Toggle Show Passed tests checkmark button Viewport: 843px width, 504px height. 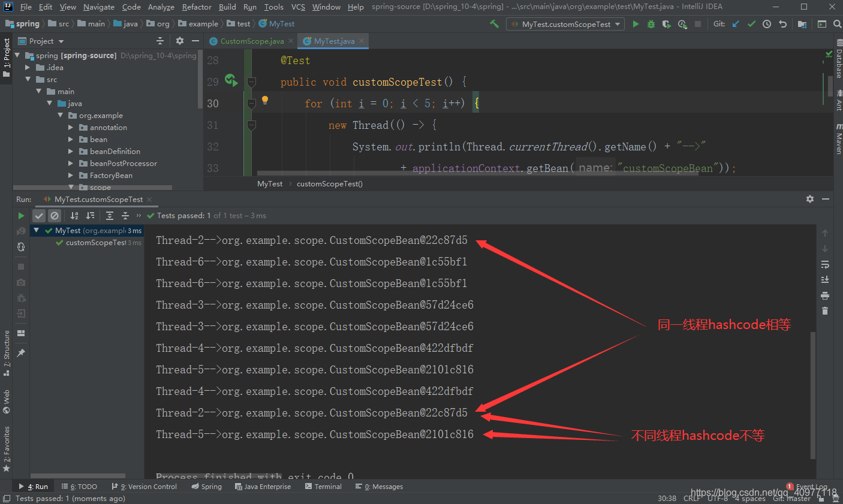pos(39,216)
